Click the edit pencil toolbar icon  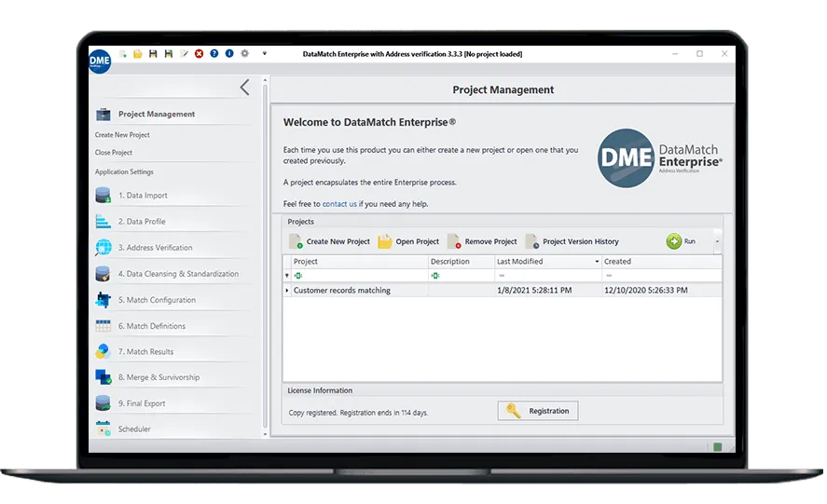click(x=184, y=54)
